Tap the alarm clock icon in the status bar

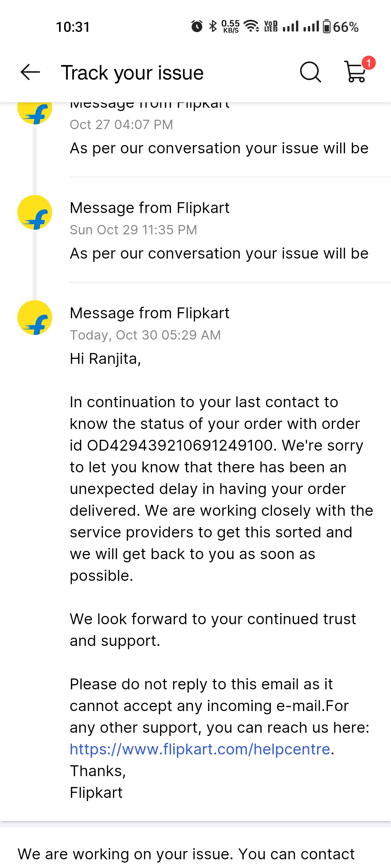coord(197,26)
